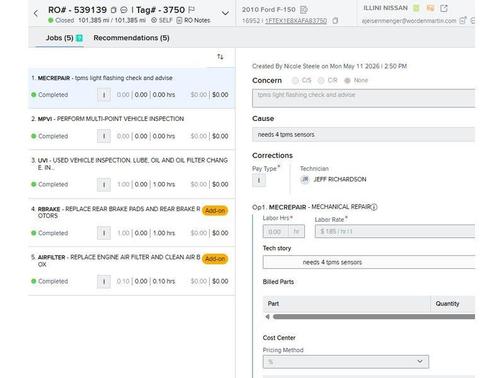Click 0.10 hrs value on AIRFILTER job
Viewport: 504px width, 378px height.
pyautogui.click(x=164, y=281)
